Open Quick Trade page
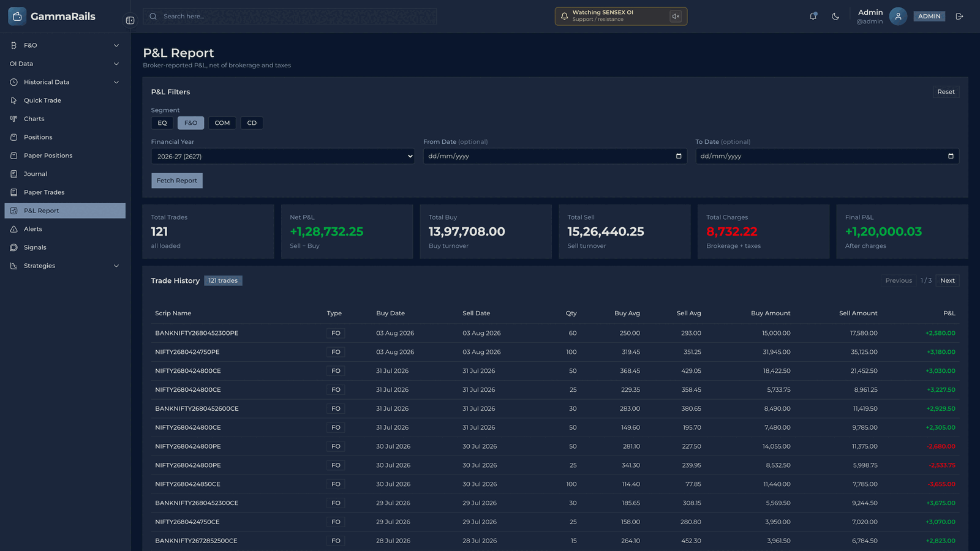The image size is (980, 551). [65, 100]
